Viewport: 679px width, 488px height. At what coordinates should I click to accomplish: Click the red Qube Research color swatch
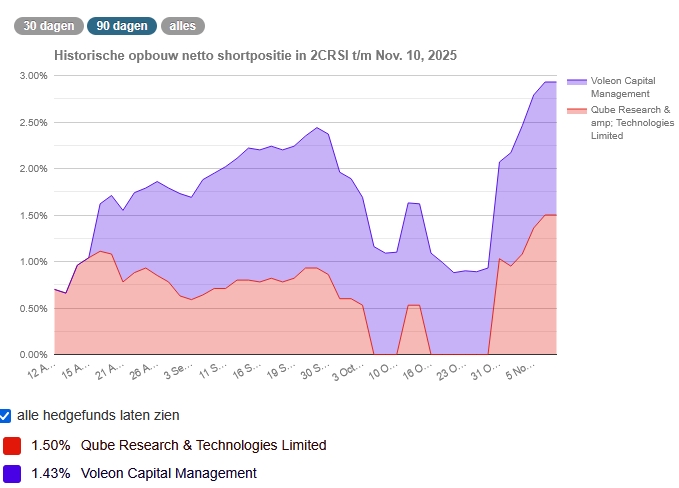(x=12, y=445)
